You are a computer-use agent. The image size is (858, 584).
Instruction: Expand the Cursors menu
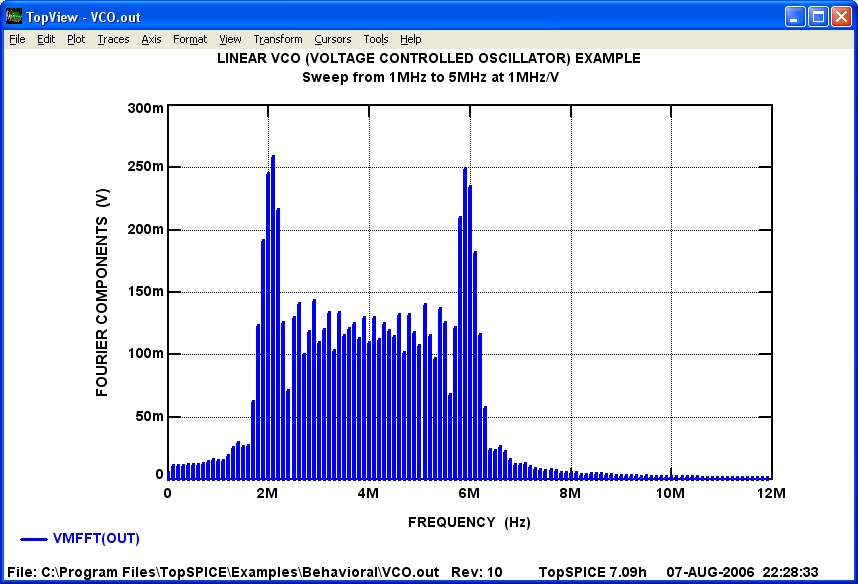(x=332, y=39)
